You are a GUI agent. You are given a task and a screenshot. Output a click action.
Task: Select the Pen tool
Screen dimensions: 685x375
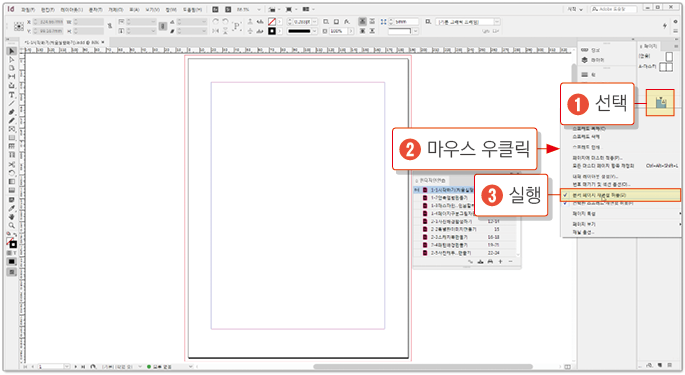pos(12,112)
